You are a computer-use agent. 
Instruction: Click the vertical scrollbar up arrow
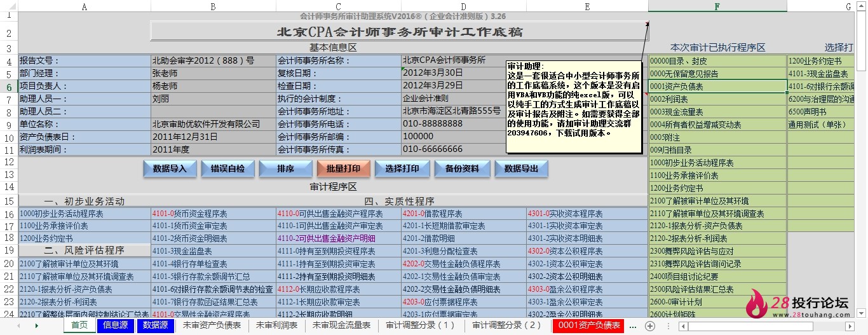[862, 6]
